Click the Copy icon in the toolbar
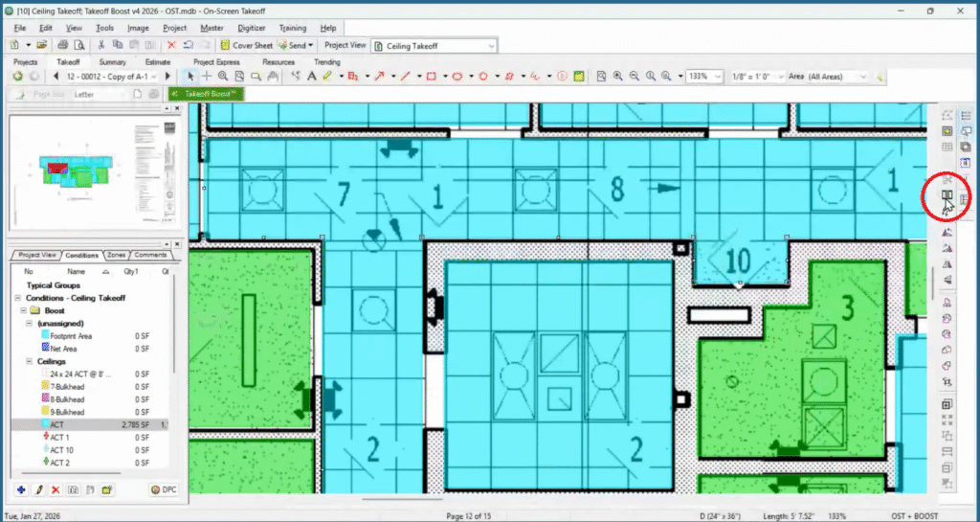Screen dimensions: 980x522 (118, 45)
